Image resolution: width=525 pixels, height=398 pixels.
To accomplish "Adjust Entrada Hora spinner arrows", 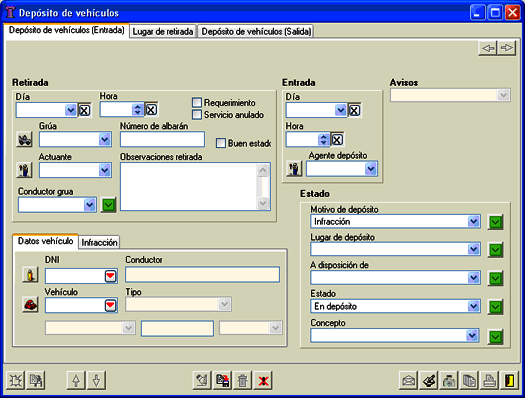I will [x=323, y=140].
